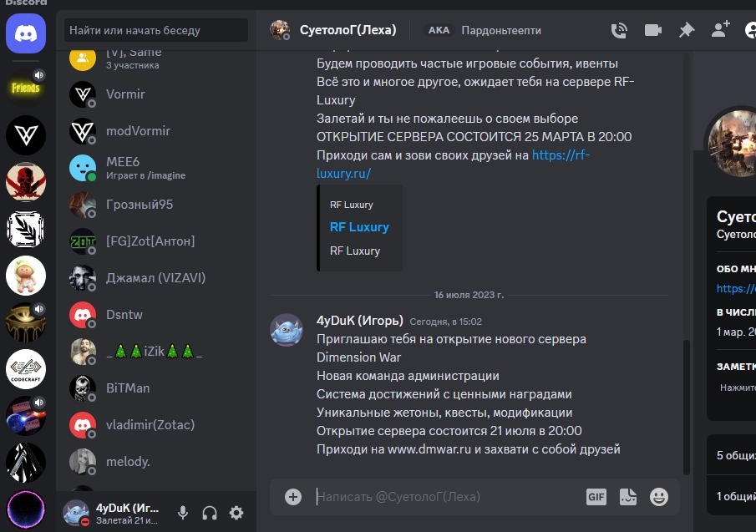The height and width of the screenshot is (532, 756).
Task: Open chat with vladimir(Zotac)
Action: click(157, 424)
